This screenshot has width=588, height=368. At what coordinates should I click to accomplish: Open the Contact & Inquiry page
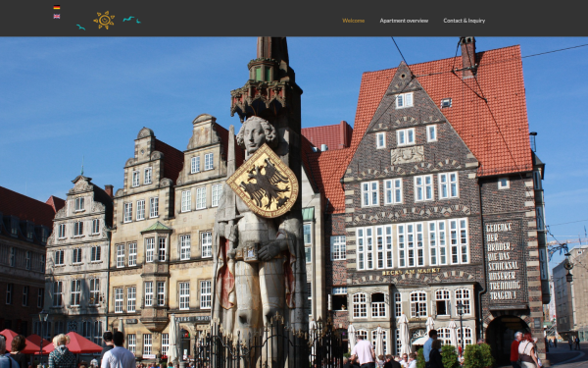(465, 21)
